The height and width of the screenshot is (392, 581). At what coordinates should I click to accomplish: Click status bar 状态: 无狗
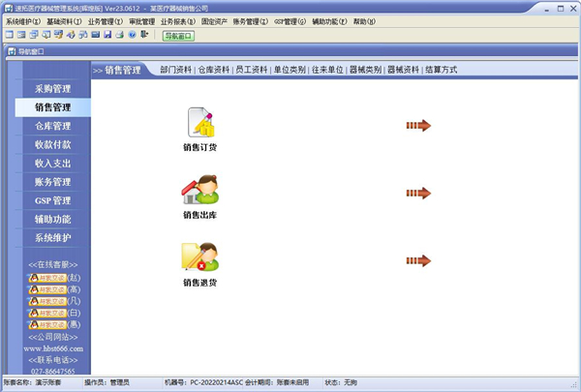point(341,382)
